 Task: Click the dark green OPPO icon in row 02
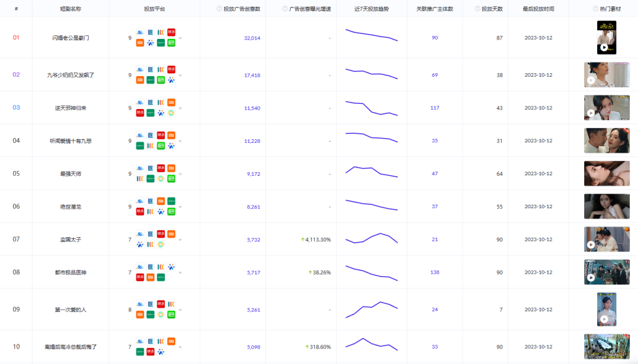point(151,80)
